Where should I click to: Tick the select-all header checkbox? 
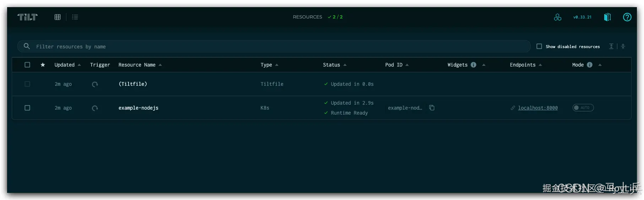pos(27,65)
